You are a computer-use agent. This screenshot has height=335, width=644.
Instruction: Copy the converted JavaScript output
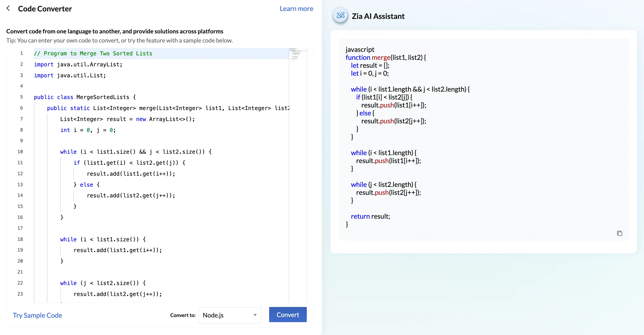[619, 233]
